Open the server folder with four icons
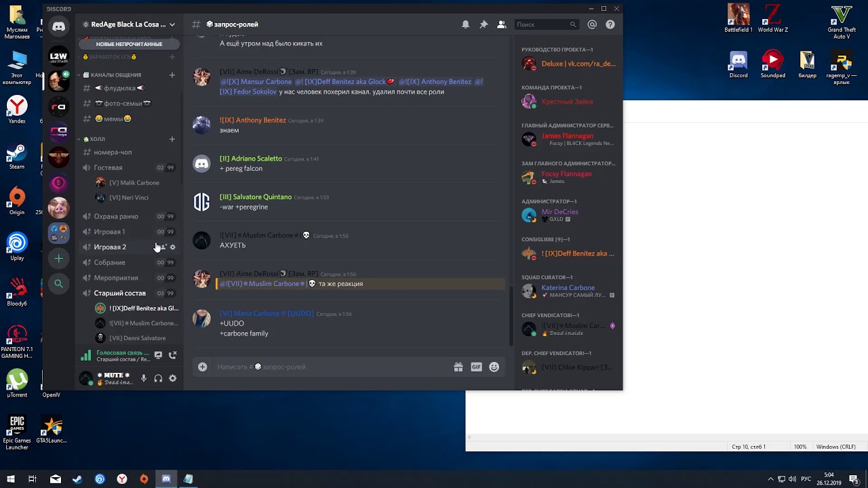 point(59,232)
